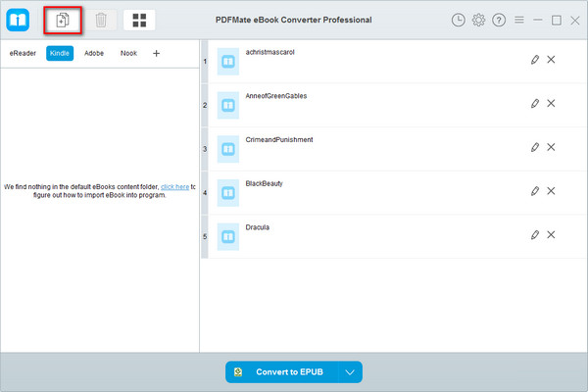Switch to the Adobe tab

94,53
